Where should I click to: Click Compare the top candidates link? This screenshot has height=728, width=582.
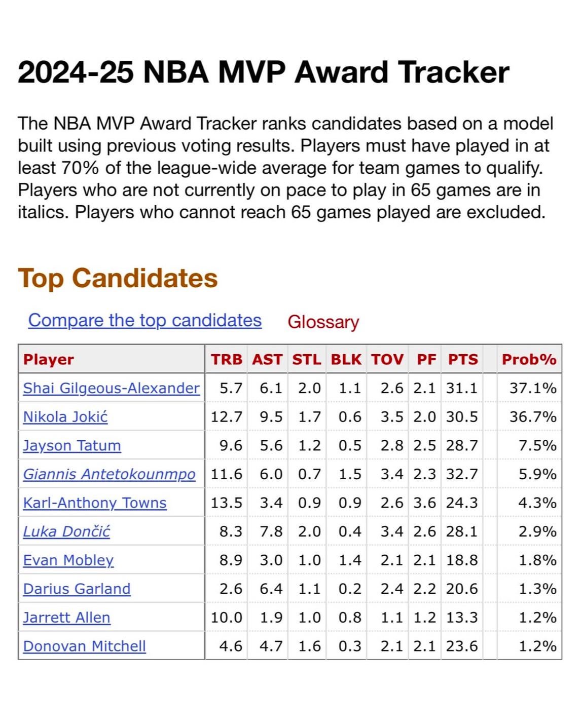145,320
